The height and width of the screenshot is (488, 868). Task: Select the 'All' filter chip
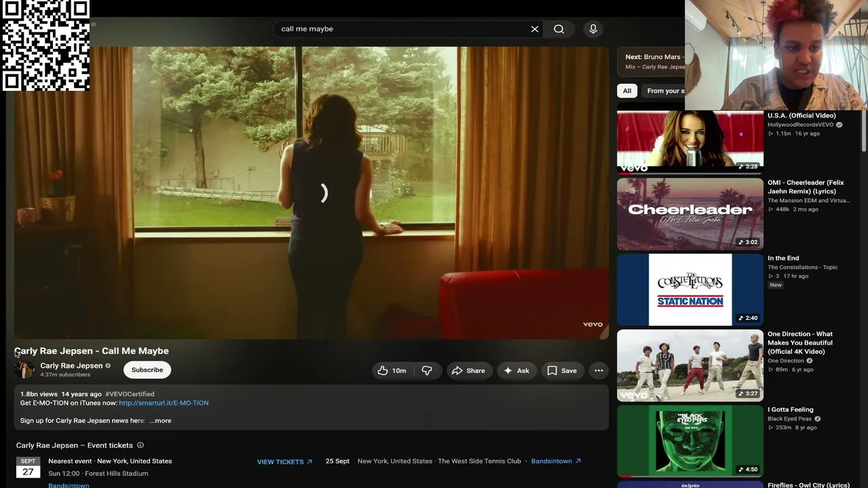click(x=627, y=91)
